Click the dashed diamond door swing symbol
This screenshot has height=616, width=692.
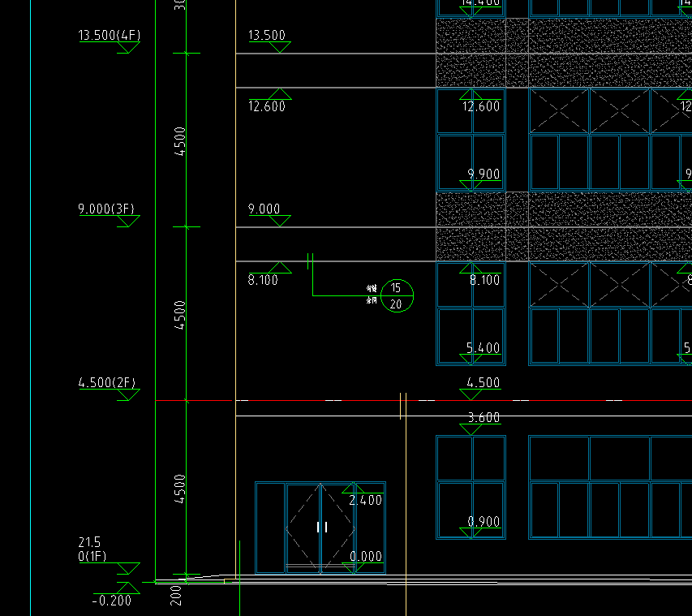(x=320, y=528)
